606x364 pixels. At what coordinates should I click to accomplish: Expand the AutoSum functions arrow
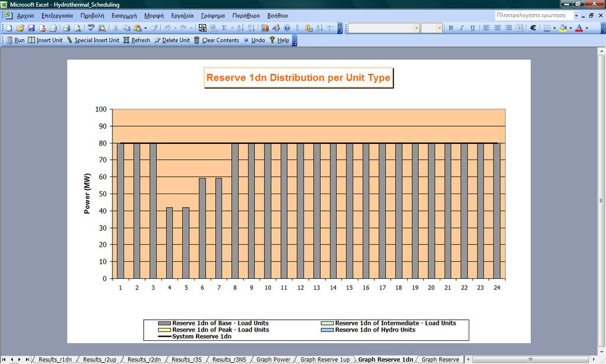click(232, 28)
